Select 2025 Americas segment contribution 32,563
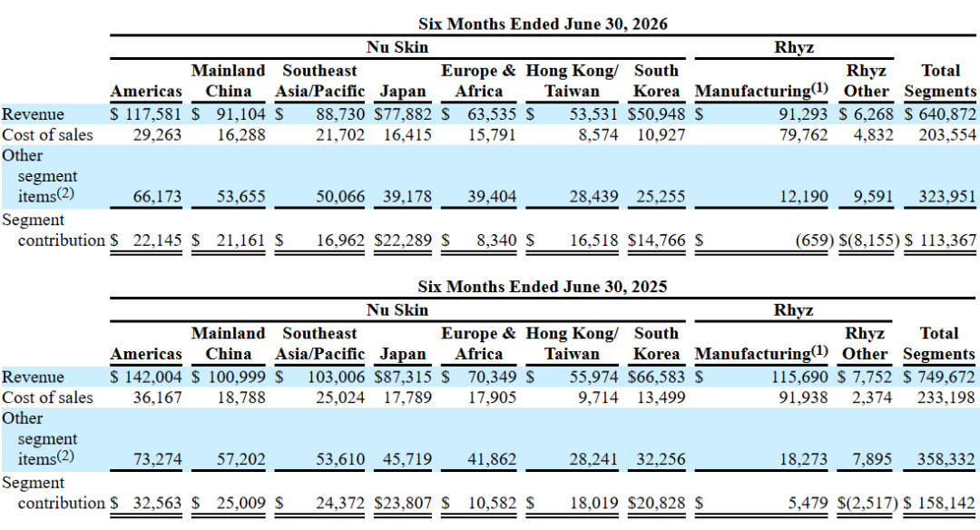This screenshot has height=530, width=980. point(157,503)
